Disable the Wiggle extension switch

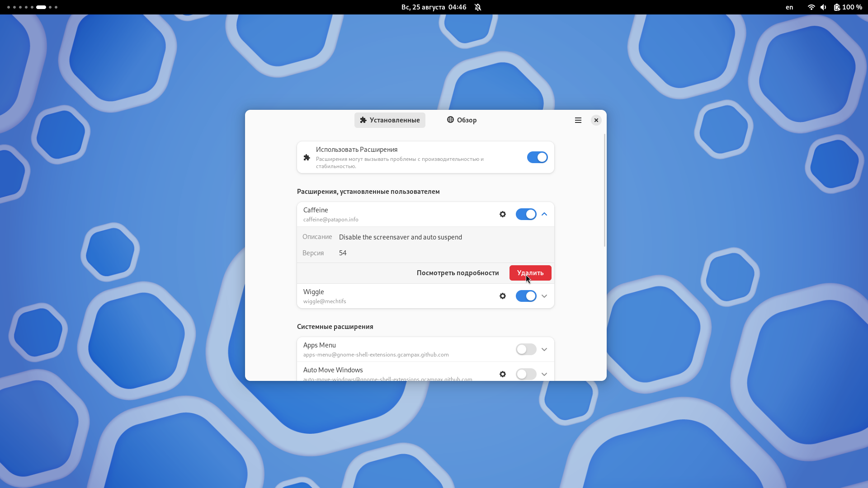[526, 296]
